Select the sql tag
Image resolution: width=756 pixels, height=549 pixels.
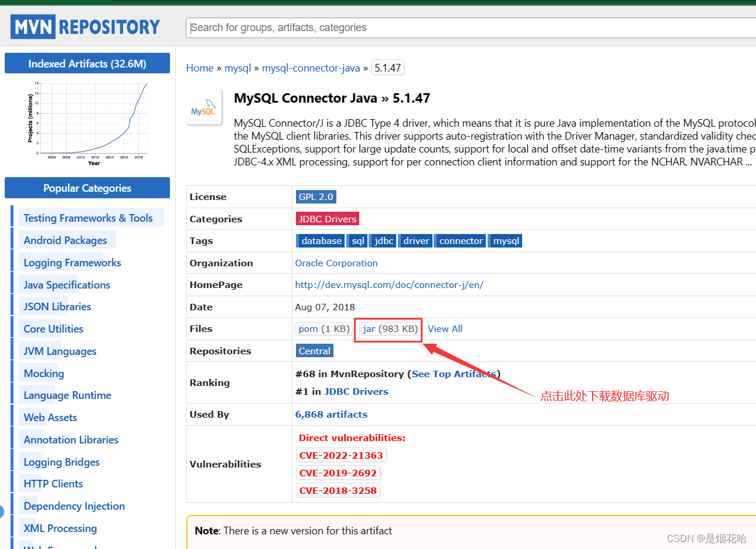pos(357,241)
